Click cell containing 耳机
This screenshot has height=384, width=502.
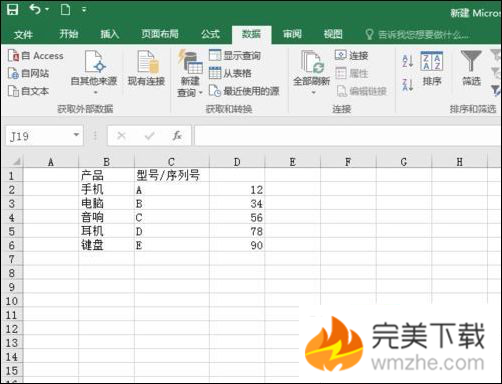click(x=107, y=231)
